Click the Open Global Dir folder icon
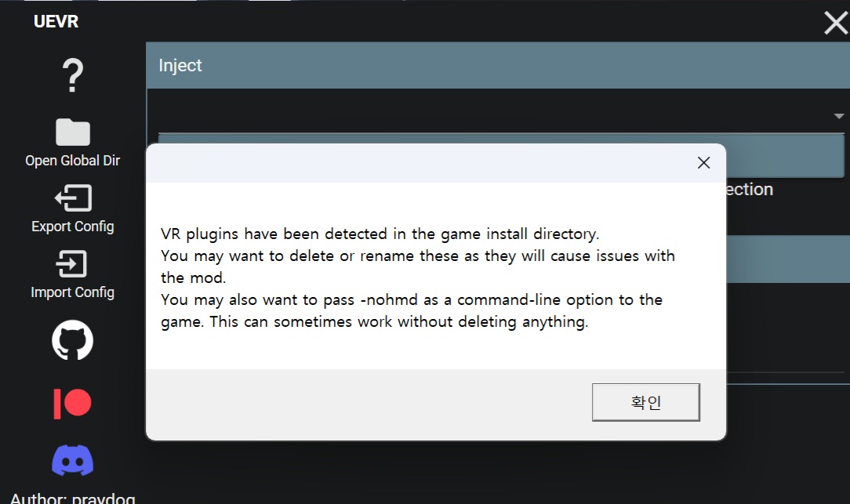This screenshot has width=850, height=504. click(73, 132)
